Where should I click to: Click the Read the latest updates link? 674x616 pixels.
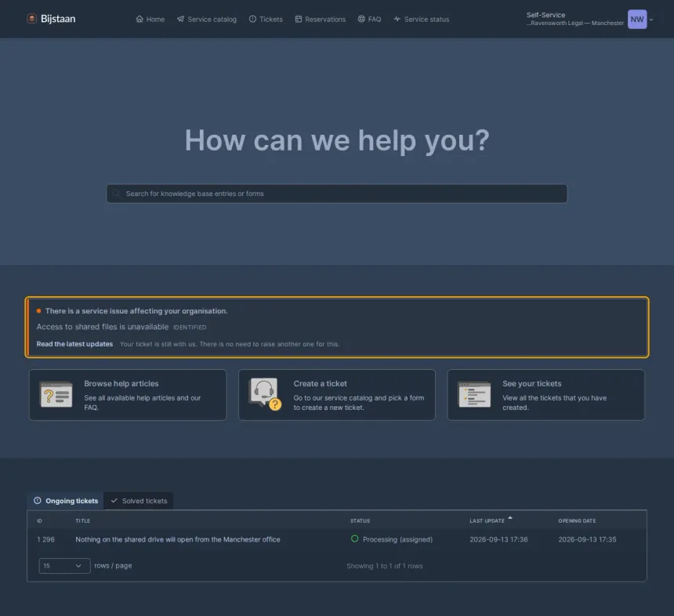(x=74, y=344)
